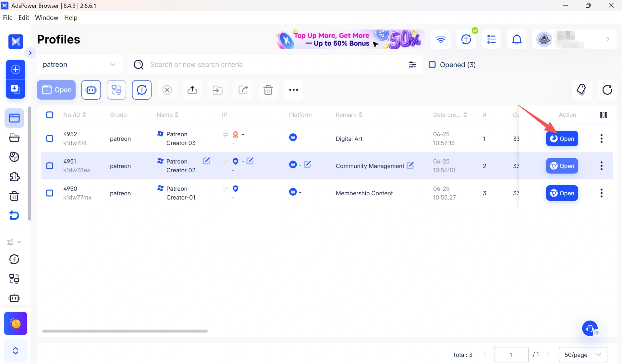
Task: Click floating support chat icon
Action: pyautogui.click(x=590, y=329)
